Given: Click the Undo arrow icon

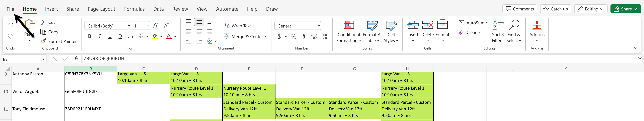Looking at the screenshot, I should pos(10,25).
